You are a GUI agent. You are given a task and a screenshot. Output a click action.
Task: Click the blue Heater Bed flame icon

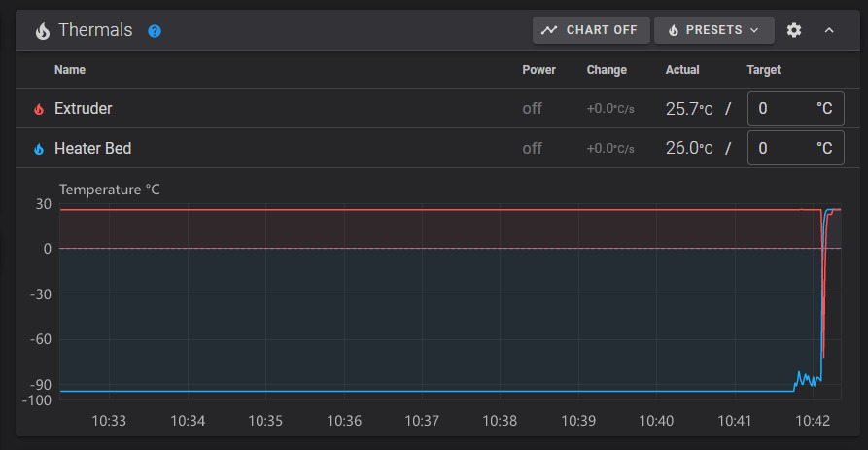click(39, 149)
